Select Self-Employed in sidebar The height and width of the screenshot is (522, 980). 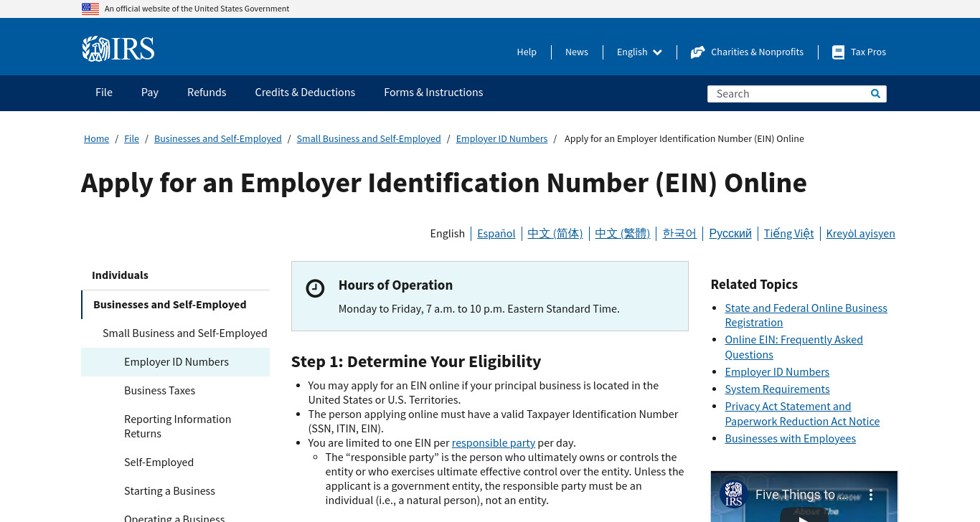pos(159,462)
